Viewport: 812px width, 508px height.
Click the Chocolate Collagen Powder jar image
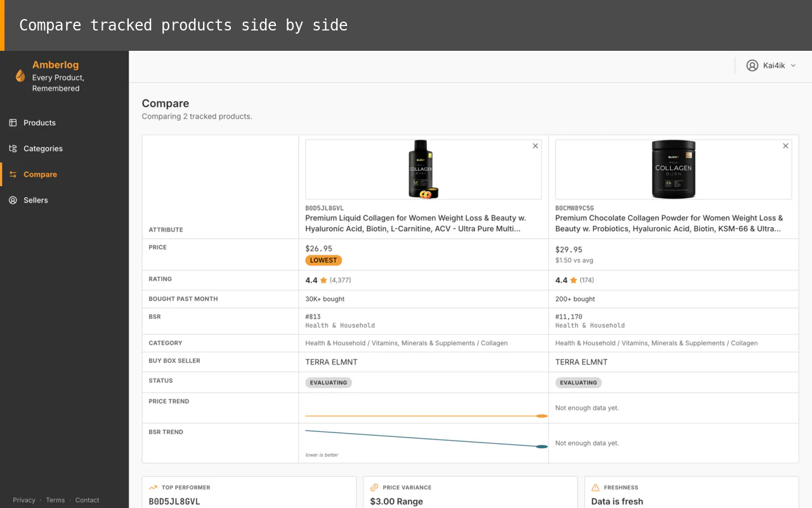tap(674, 170)
